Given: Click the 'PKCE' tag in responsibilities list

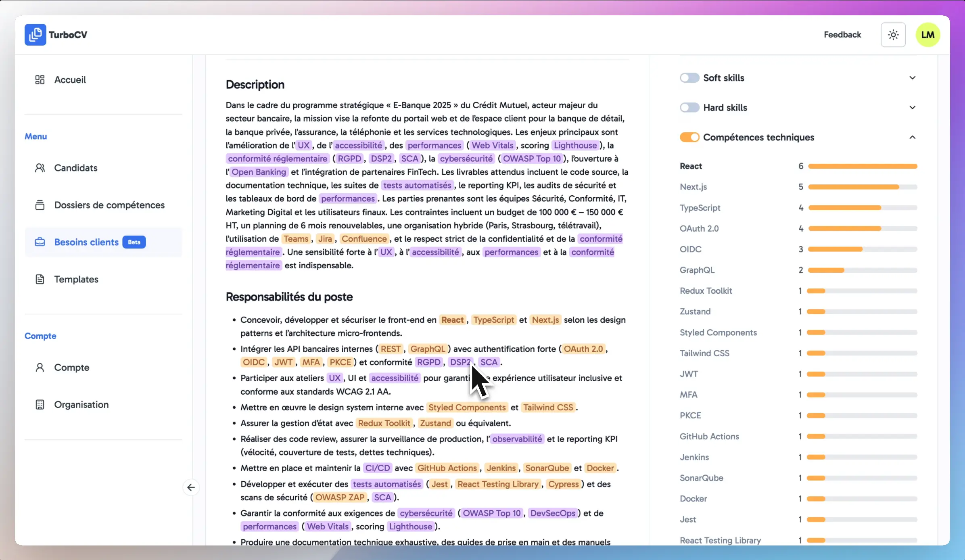Looking at the screenshot, I should (x=340, y=362).
